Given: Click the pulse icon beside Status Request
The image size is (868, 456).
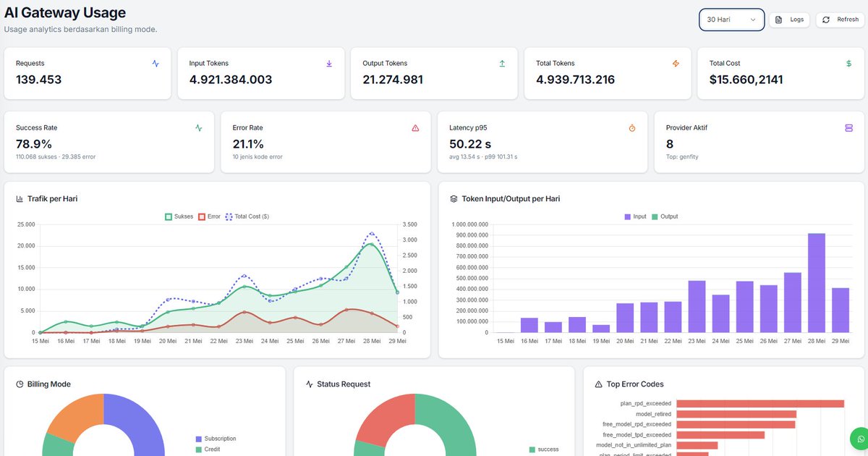Looking at the screenshot, I should coord(310,384).
